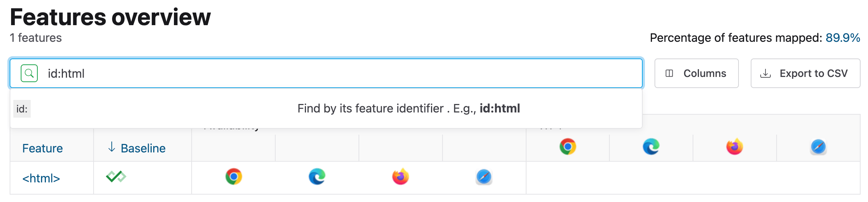Open the <html> feature link
The height and width of the screenshot is (202, 868).
pos(41,178)
